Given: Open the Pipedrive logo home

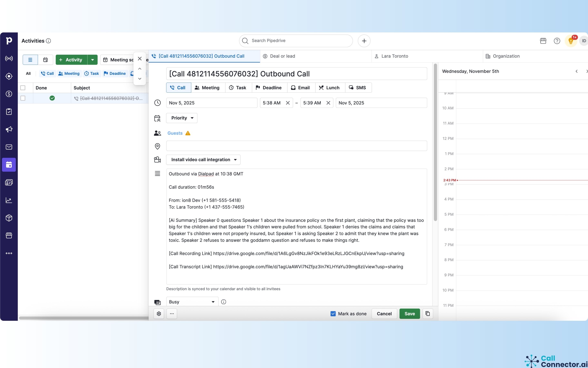Looking at the screenshot, I should [9, 41].
